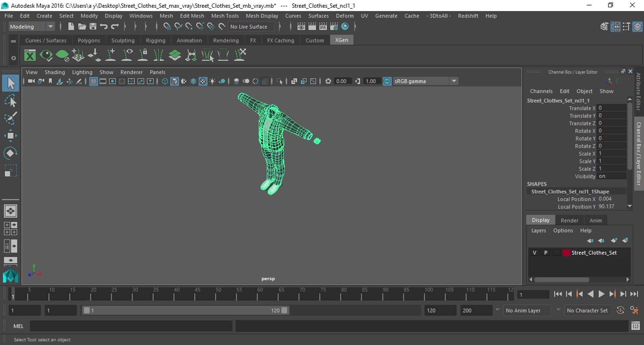This screenshot has width=644, height=345.
Task: Switch to the Polygons shelf tab
Action: [x=89, y=40]
